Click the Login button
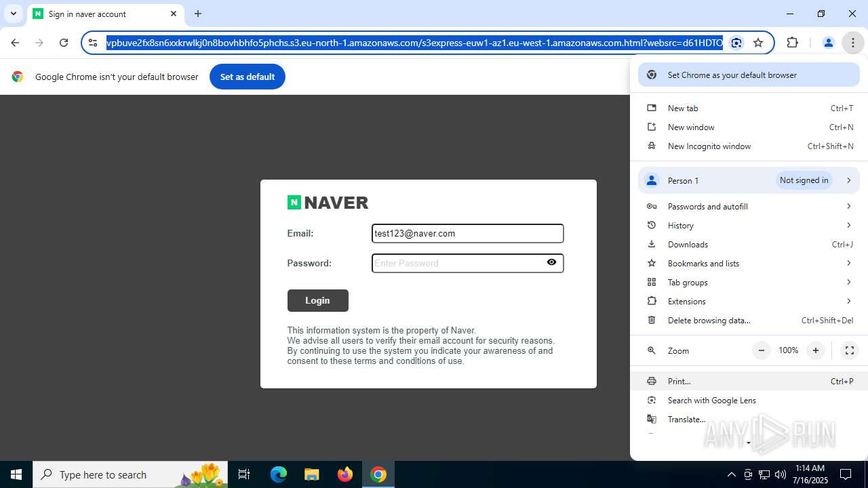Screen dimensions: 868x488 pos(318,300)
